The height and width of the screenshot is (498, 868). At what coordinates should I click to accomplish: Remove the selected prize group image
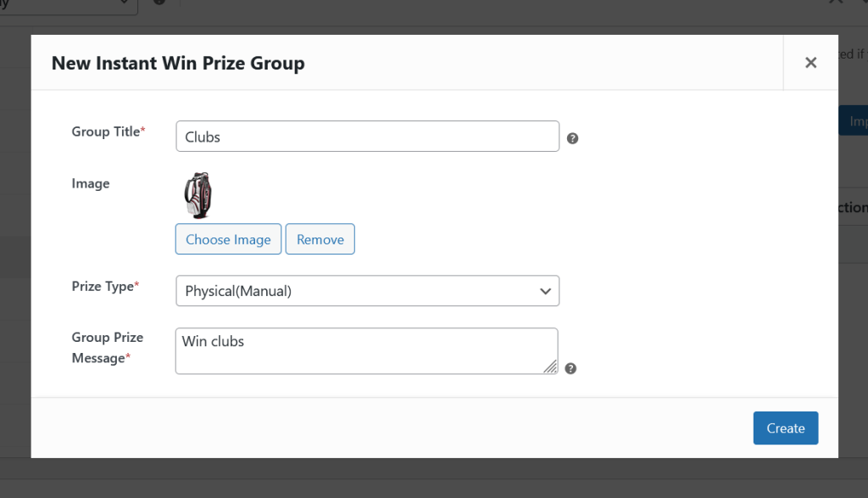pyautogui.click(x=320, y=239)
